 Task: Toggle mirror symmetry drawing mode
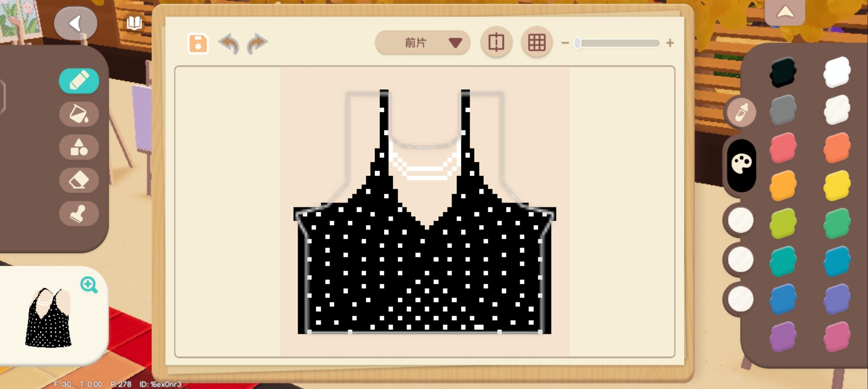[496, 43]
